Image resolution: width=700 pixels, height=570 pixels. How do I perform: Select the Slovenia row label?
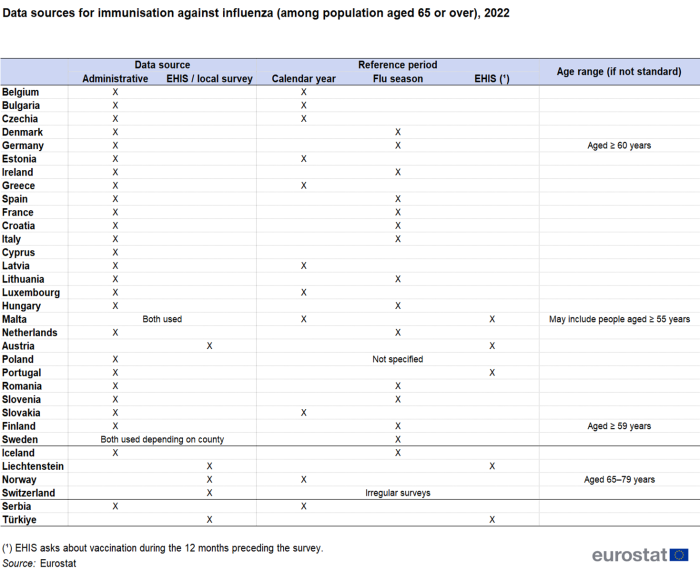point(21,399)
